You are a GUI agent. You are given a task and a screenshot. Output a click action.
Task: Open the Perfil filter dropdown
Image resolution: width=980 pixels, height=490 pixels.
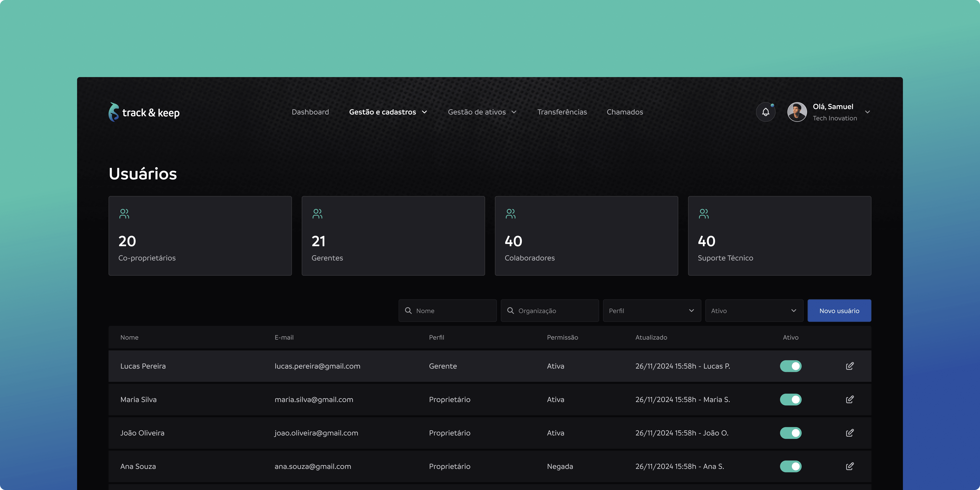point(652,310)
